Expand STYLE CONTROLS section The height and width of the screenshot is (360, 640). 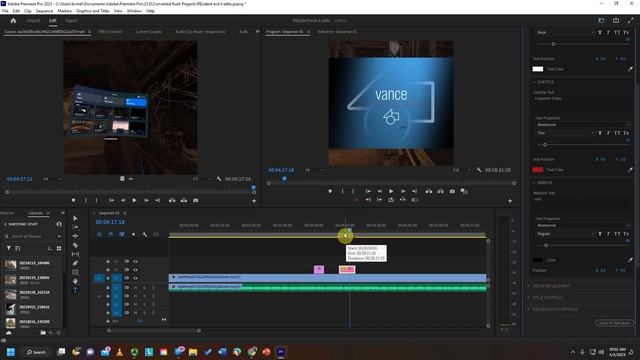tap(529, 298)
